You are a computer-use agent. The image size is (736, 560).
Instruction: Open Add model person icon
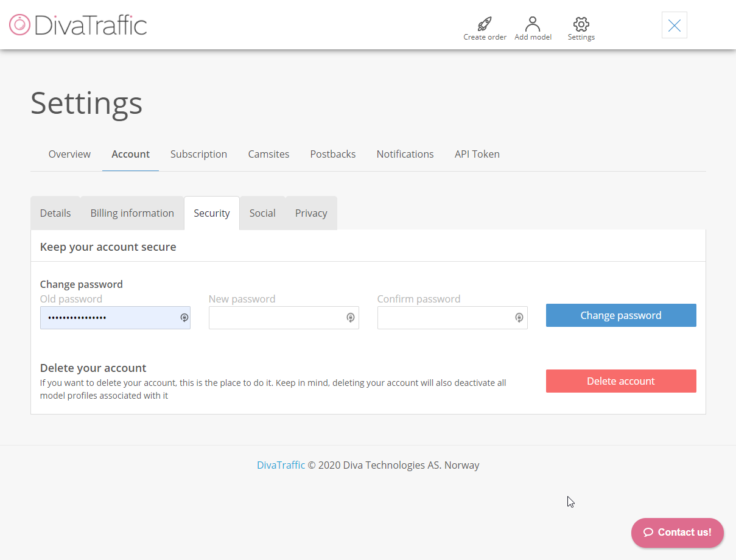click(533, 24)
